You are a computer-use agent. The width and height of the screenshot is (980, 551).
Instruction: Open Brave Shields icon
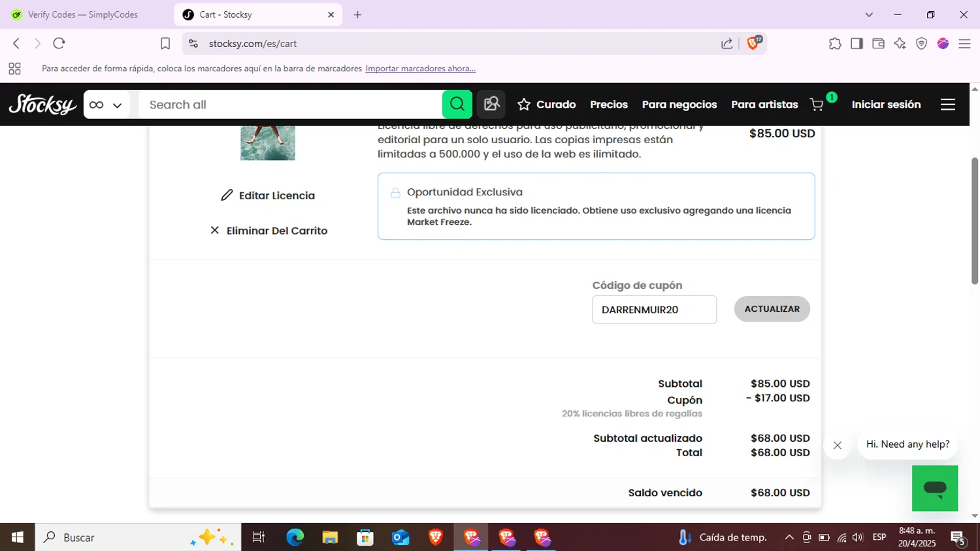click(x=754, y=43)
